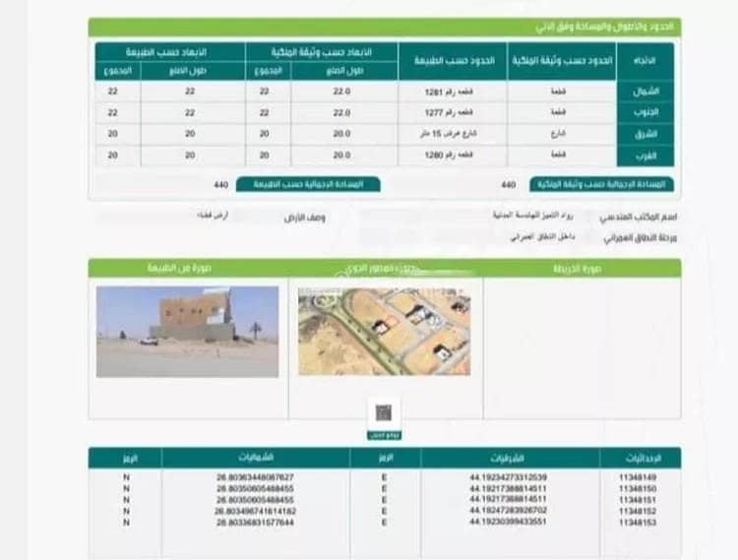The image size is (738, 560).
Task: Click coordinate point 11348149 in the table
Action: (x=639, y=478)
